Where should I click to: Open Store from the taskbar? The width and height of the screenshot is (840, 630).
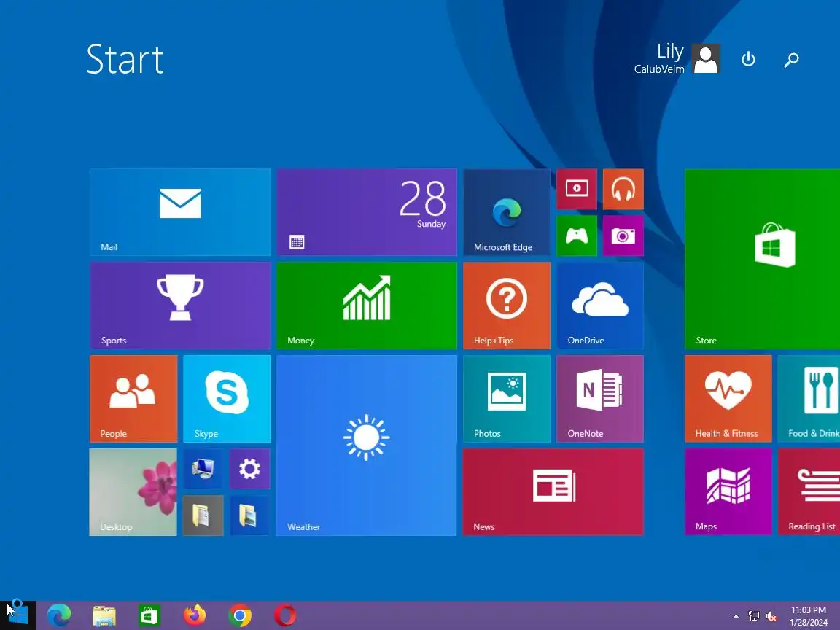(x=149, y=615)
